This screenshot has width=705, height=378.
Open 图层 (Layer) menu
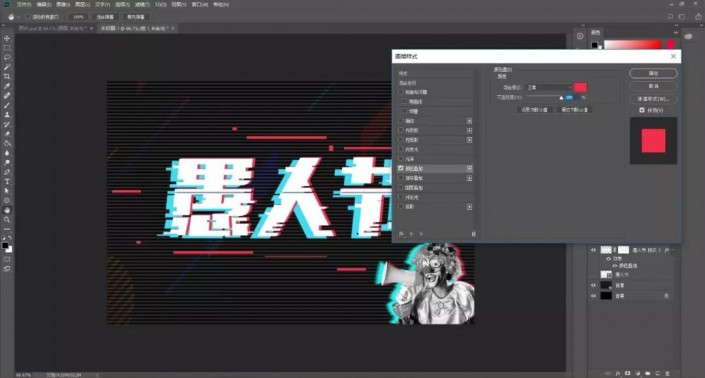[x=82, y=4]
